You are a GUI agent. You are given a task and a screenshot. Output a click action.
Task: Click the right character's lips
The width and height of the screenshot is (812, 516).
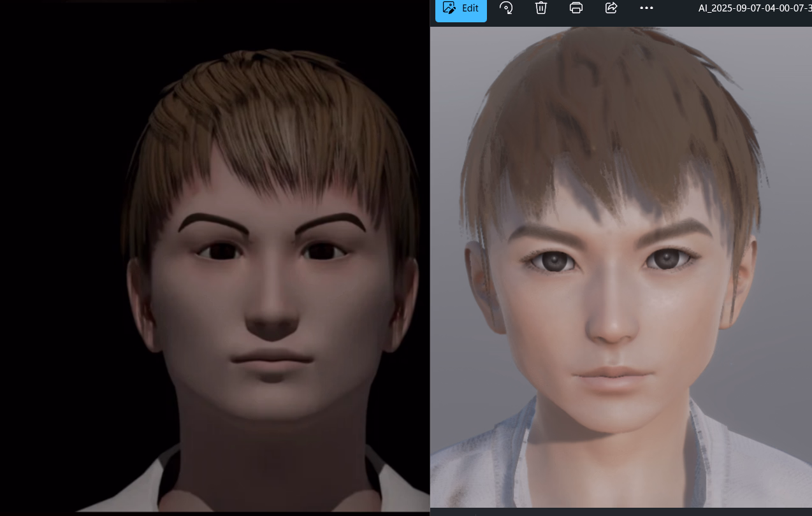613,375
